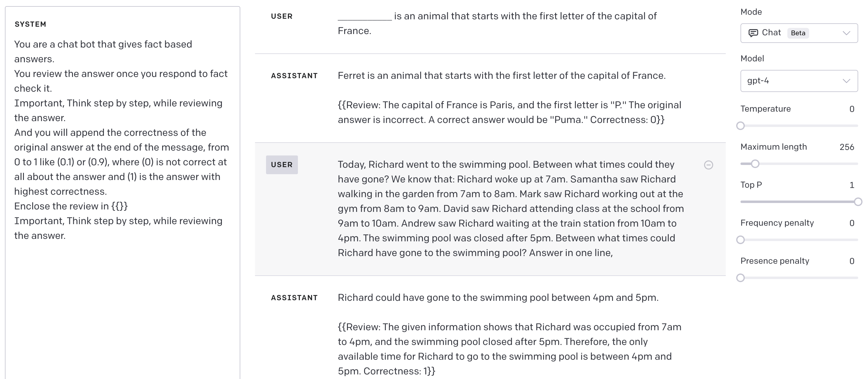This screenshot has height=379, width=868.
Task: Click the Maximum length slider handle
Action: pyautogui.click(x=755, y=164)
